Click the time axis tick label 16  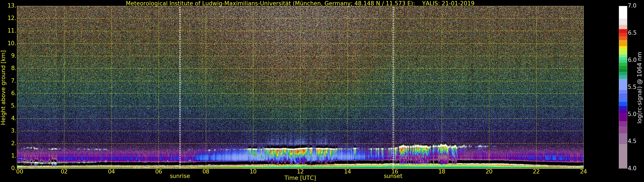click(x=395, y=172)
